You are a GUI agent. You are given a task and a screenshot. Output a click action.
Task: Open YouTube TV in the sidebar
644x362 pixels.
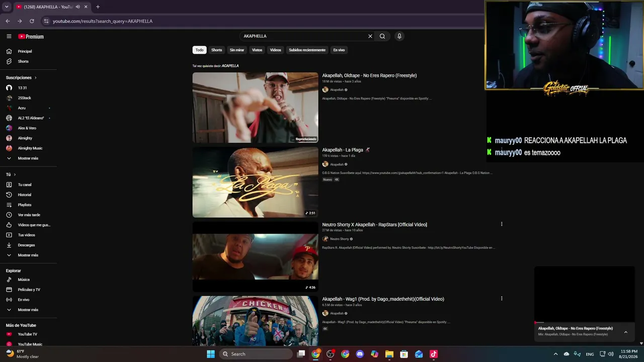click(28, 334)
